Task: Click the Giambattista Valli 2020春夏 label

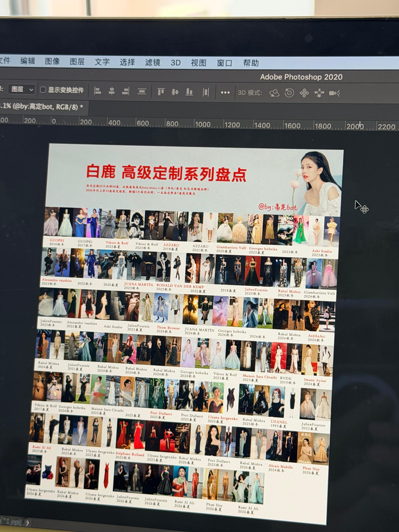Action: [x=231, y=249]
